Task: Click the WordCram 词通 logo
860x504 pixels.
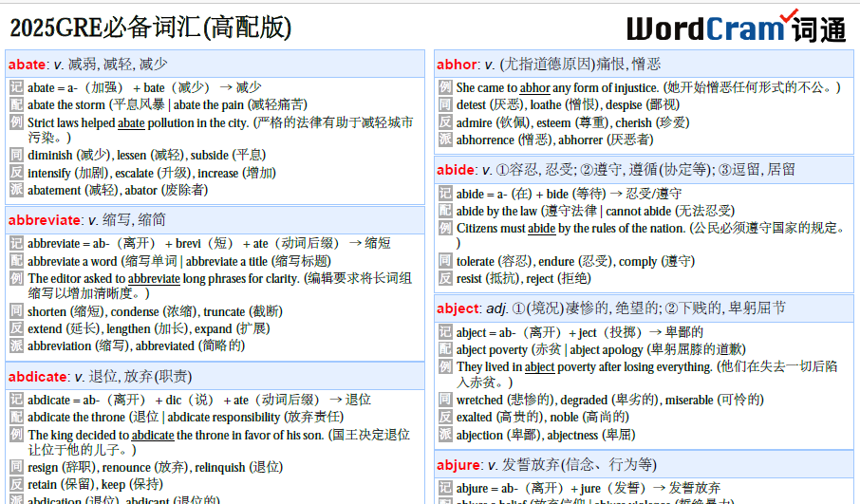Action: click(x=736, y=28)
